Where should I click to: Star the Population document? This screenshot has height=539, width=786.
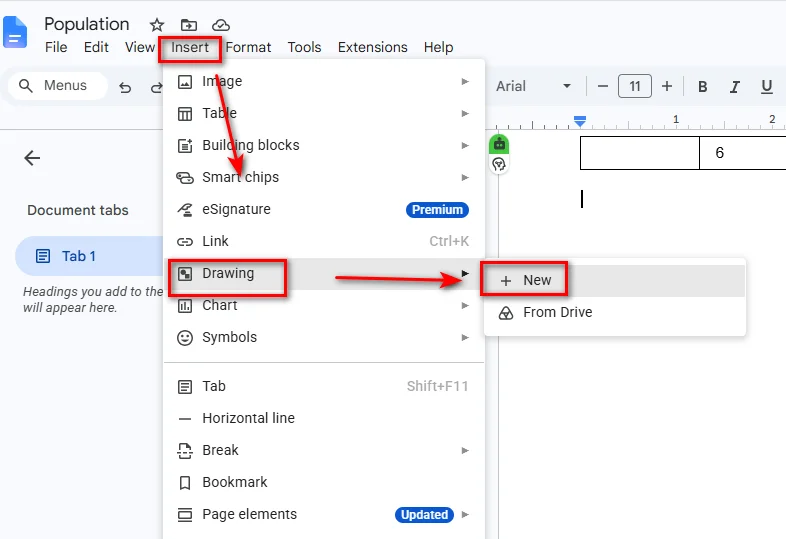(x=157, y=25)
